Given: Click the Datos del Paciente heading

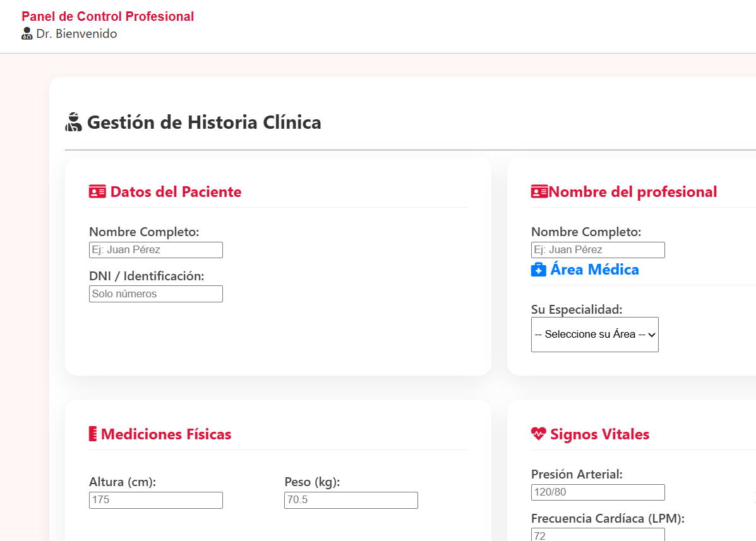Looking at the screenshot, I should click(176, 192).
